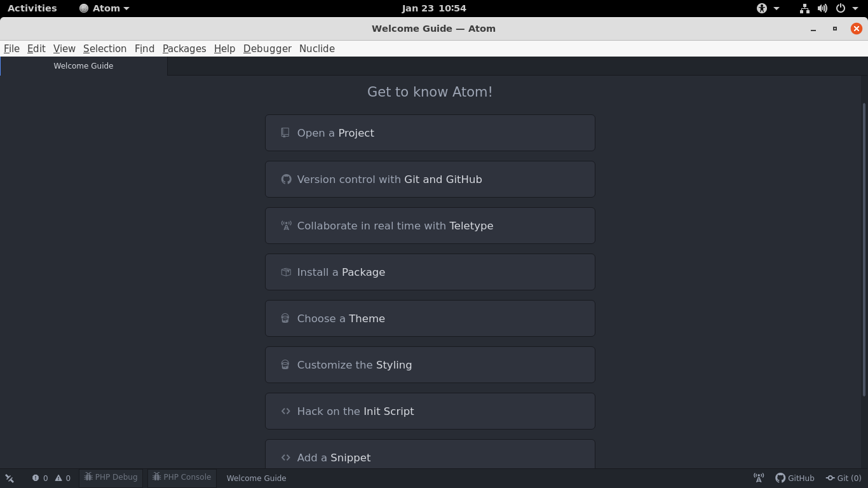Click the volume speaker icon in system tray
This screenshot has width=868, height=488.
[822, 8]
